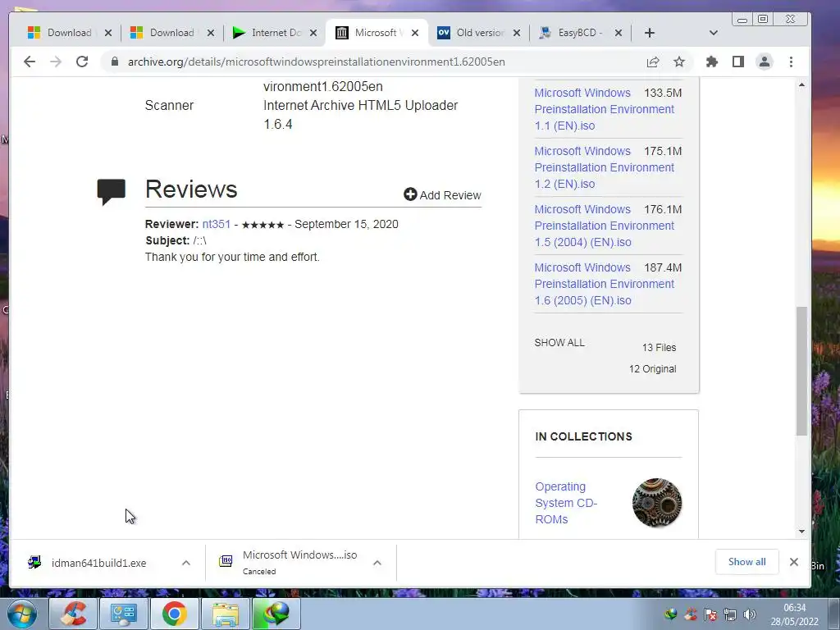The image size is (840, 630).
Task: Click the forward navigation arrow
Action: [56, 62]
